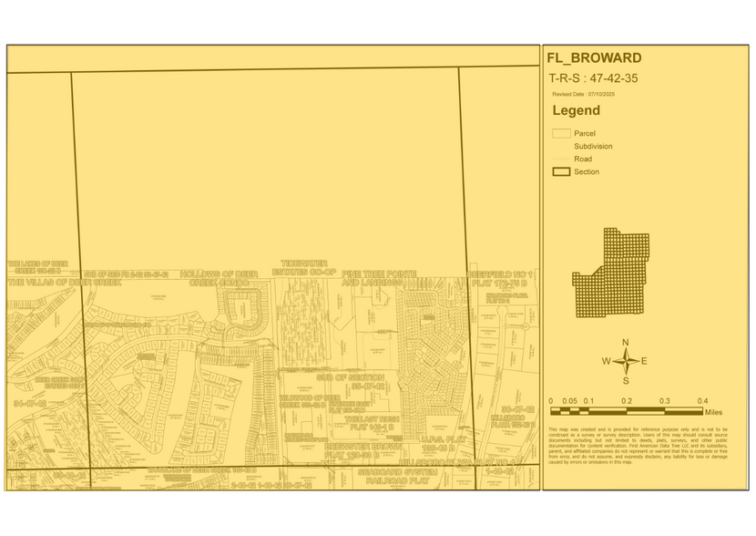This screenshot has width=756, height=536.
Task: Click the Road legend line symbol
Action: [x=561, y=159]
